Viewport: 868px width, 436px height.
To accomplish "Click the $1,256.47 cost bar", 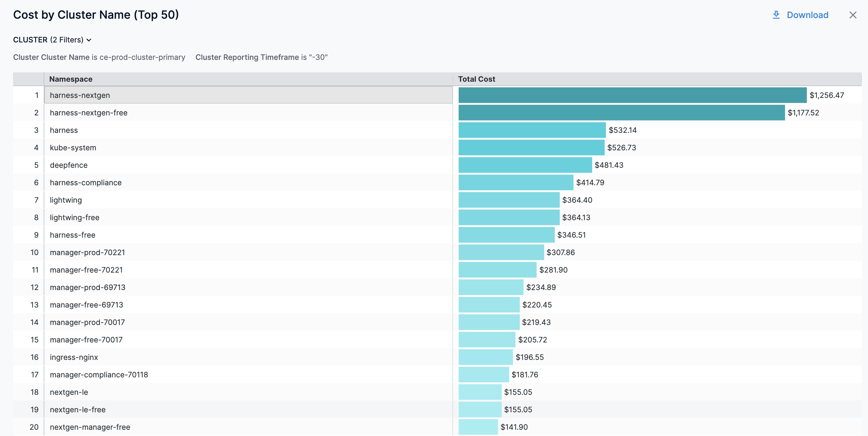I will (632, 95).
